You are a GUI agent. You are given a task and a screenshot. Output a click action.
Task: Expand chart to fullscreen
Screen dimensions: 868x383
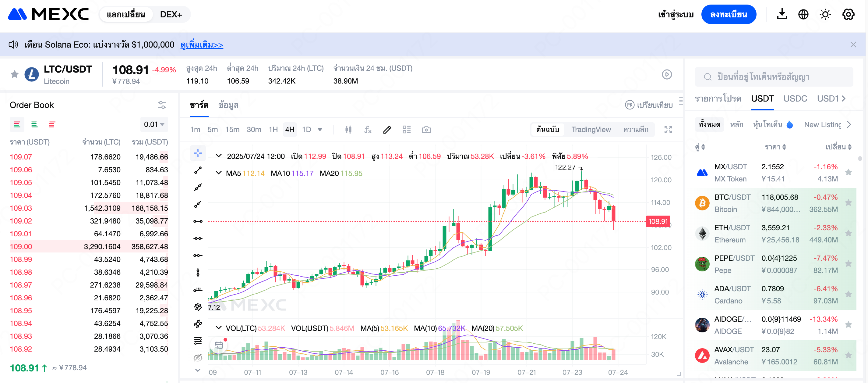coord(668,130)
